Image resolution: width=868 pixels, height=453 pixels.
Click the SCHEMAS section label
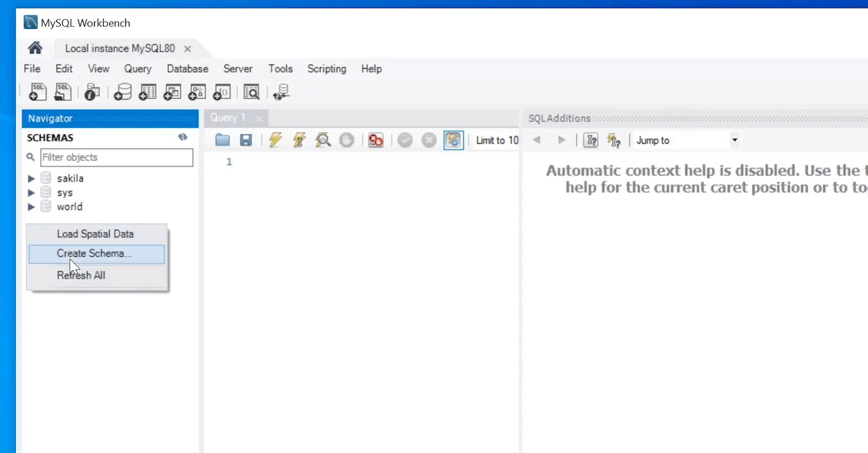point(50,138)
